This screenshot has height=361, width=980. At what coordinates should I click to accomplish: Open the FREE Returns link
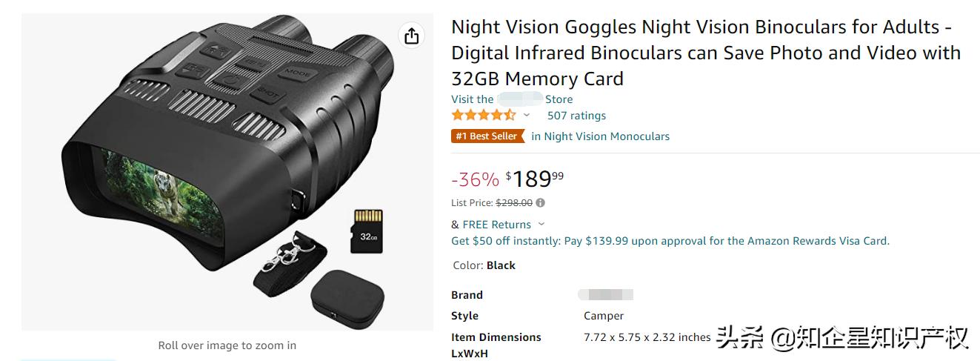pyautogui.click(x=496, y=225)
